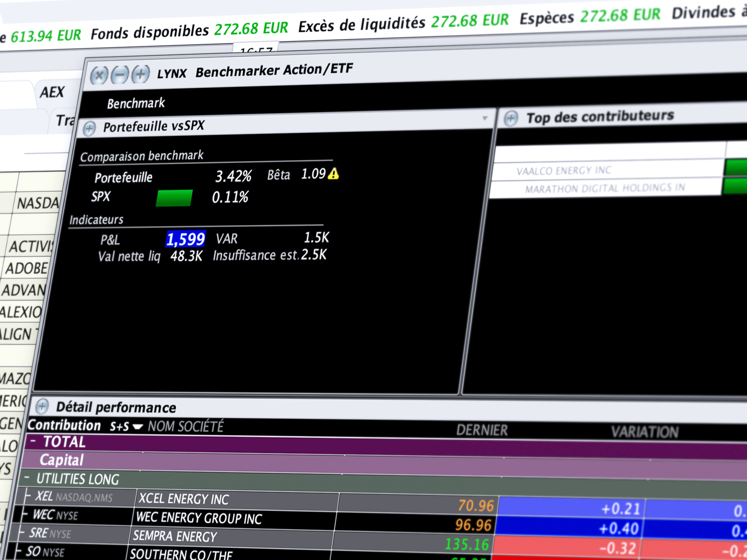Click SEMPRA ENERGY company name
This screenshot has width=747, height=560.
[175, 536]
